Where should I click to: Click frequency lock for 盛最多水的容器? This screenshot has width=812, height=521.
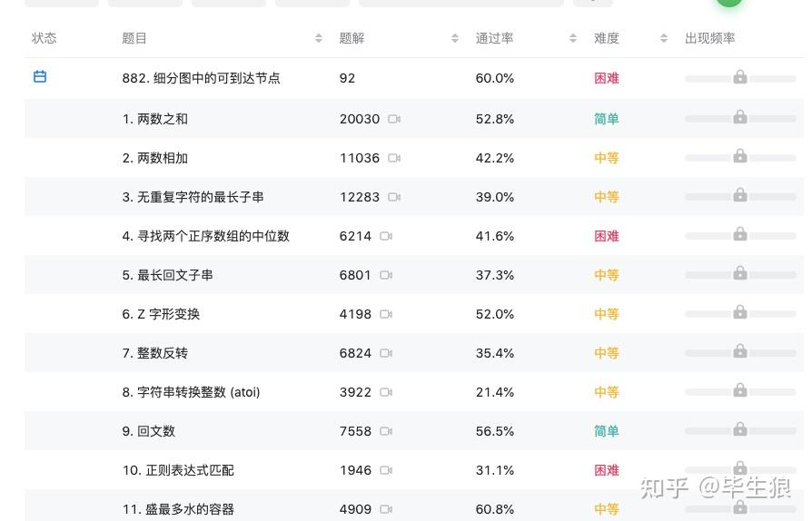tap(740, 507)
